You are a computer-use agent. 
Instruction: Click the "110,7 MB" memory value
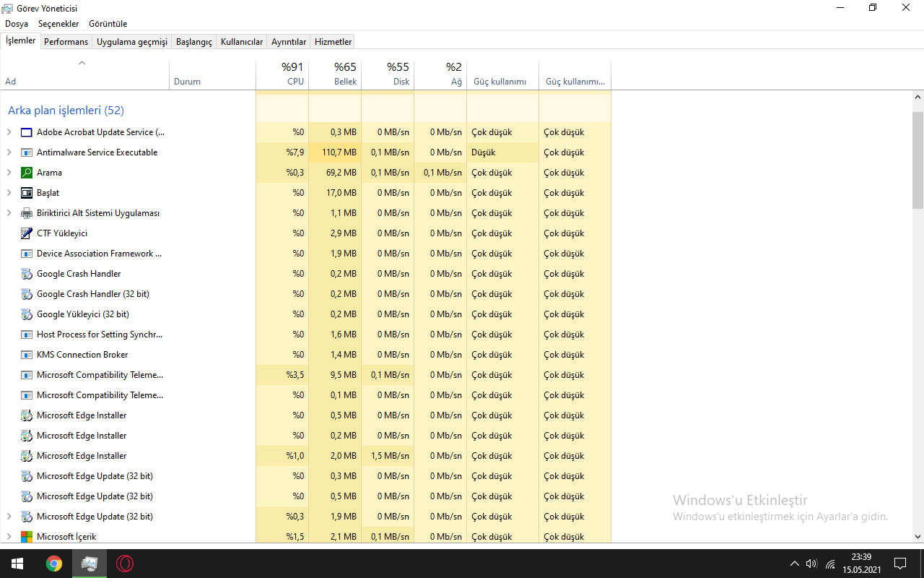click(339, 152)
